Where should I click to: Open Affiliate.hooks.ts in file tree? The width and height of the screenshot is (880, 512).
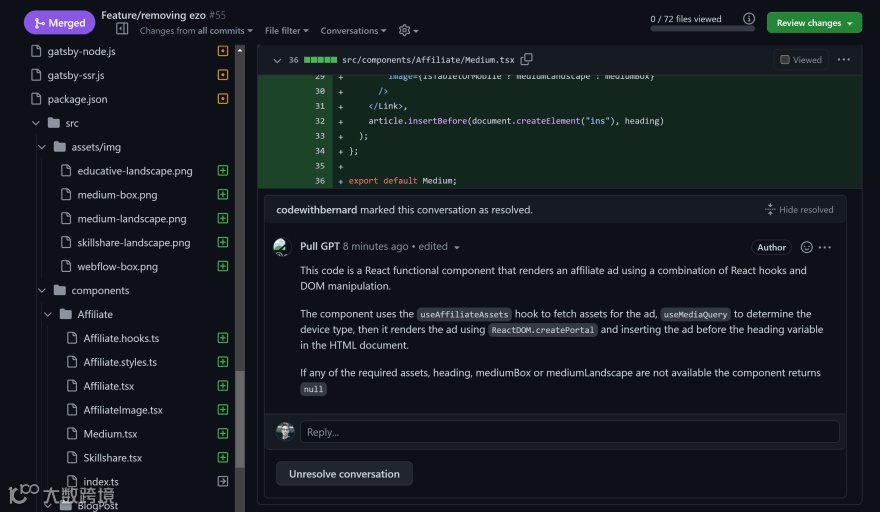[121, 338]
